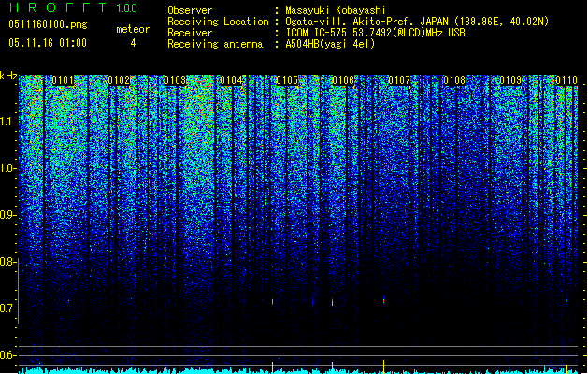Click the 'Observer' field label
This screenshot has width=588, height=374.
(190, 10)
